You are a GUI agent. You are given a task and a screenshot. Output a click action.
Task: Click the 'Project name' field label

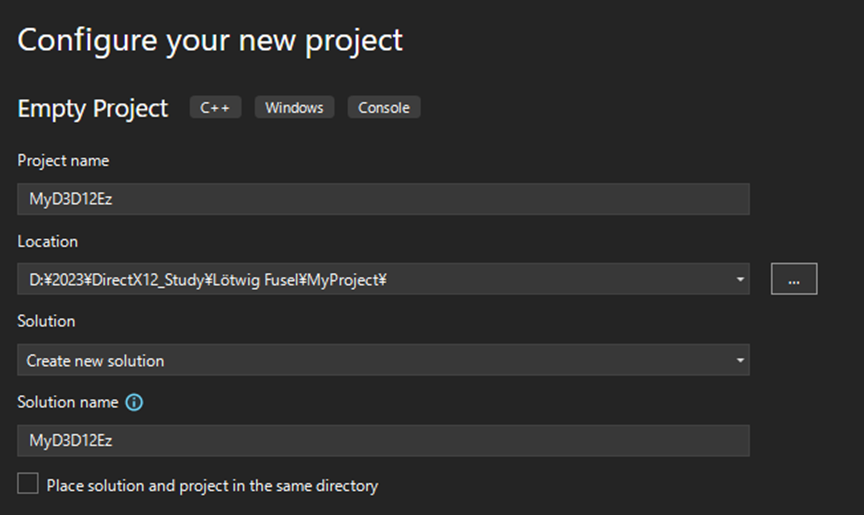[x=63, y=160]
